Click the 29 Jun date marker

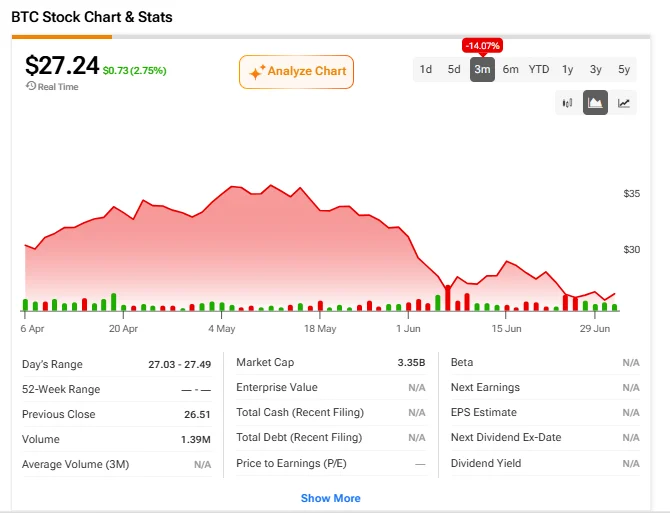595,328
